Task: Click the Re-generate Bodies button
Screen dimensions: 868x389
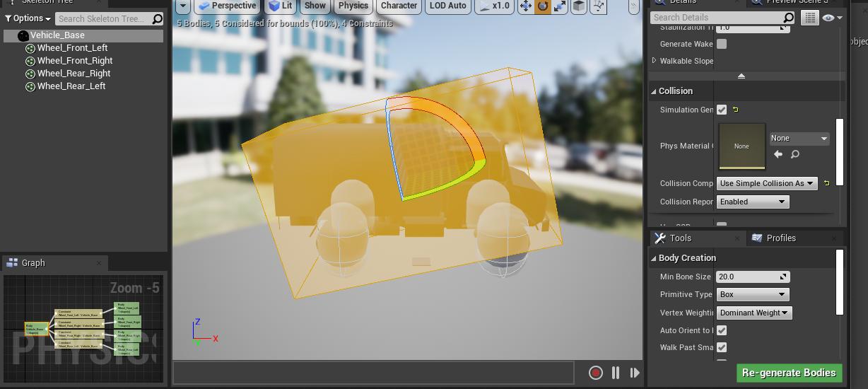Action: point(789,373)
